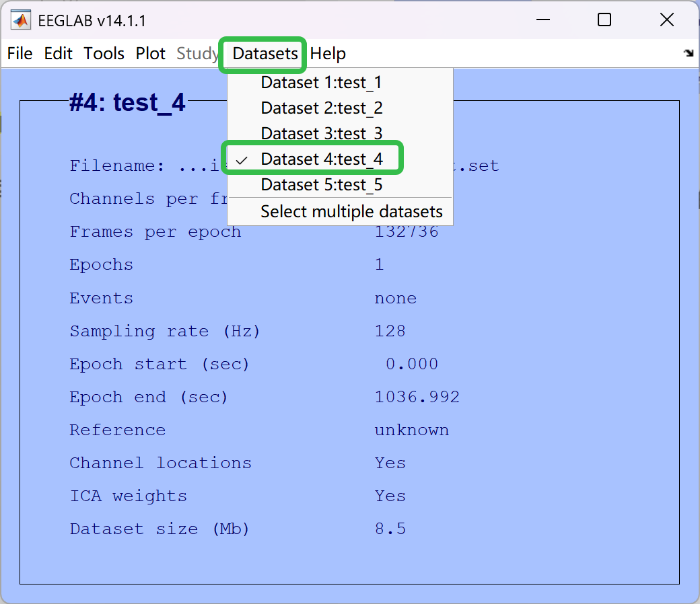This screenshot has height=604, width=700.
Task: Click the 'ICA weights' label
Action: pyautogui.click(x=129, y=496)
